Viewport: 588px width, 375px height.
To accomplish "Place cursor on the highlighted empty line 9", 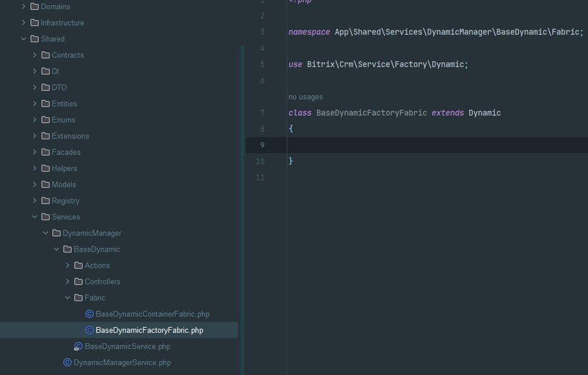I will coord(423,145).
